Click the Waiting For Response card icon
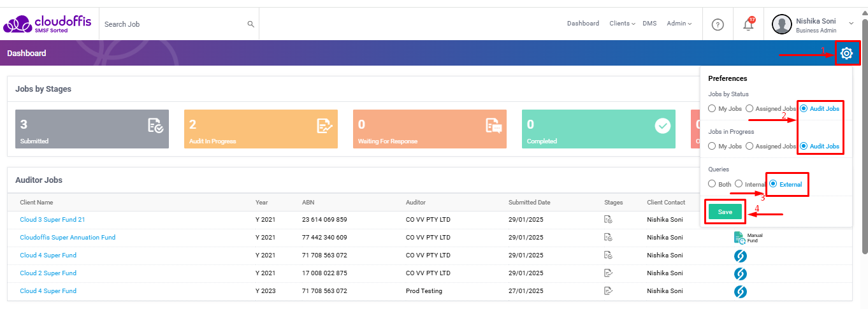Screen dimensions: 868x309 click(x=493, y=126)
